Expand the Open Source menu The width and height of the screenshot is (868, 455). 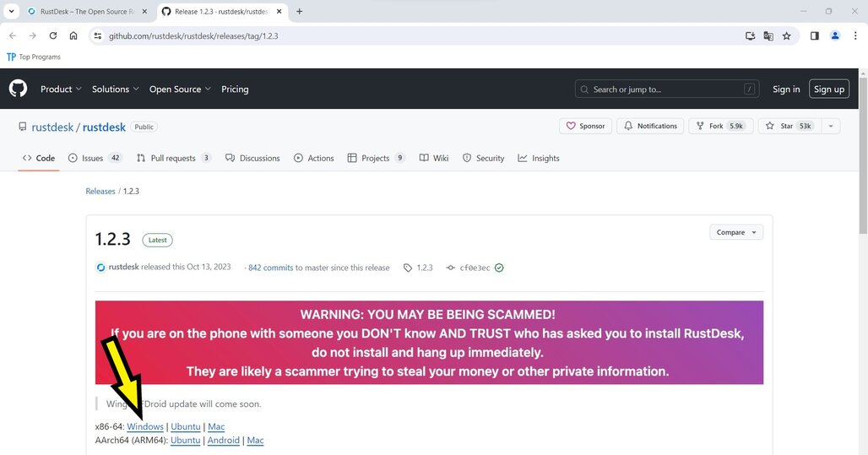point(180,89)
